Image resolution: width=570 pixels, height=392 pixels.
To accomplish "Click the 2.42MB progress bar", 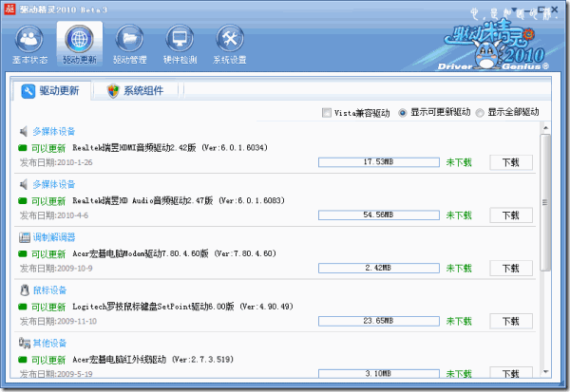I will 379,268.
